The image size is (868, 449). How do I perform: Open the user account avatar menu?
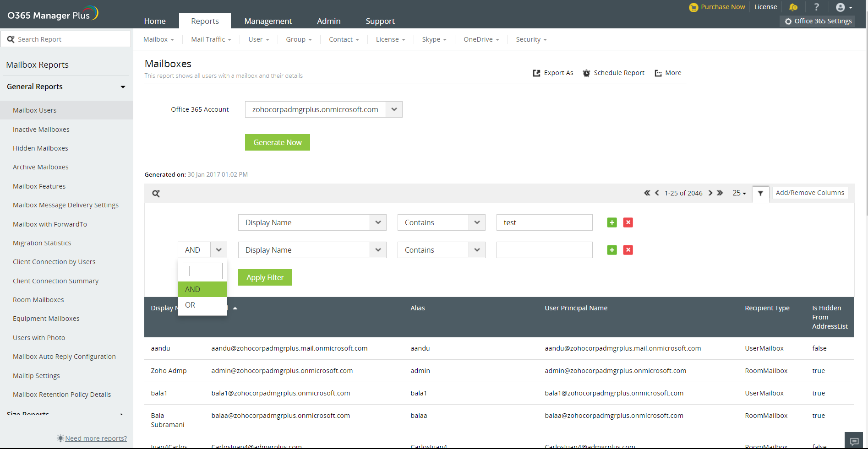coord(844,7)
